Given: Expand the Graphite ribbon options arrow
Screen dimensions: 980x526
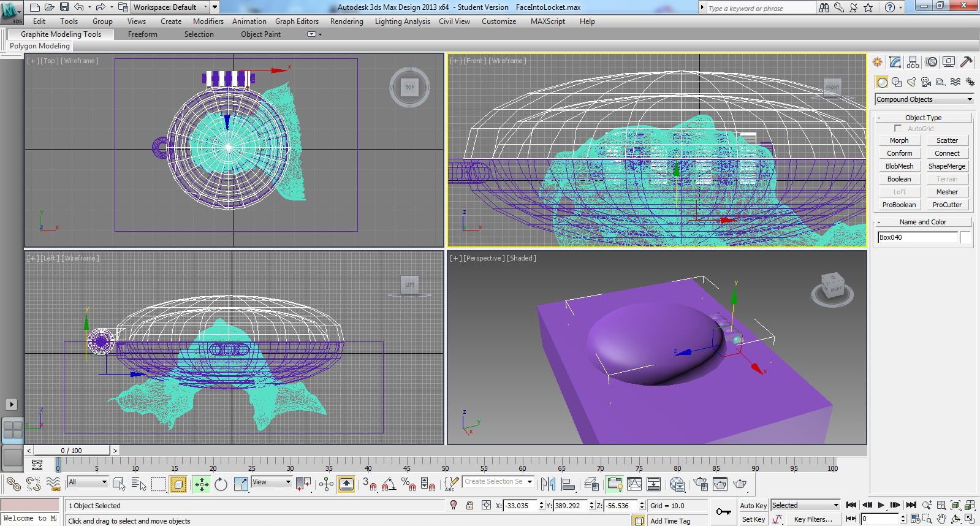Looking at the screenshot, I should pyautogui.click(x=314, y=34).
